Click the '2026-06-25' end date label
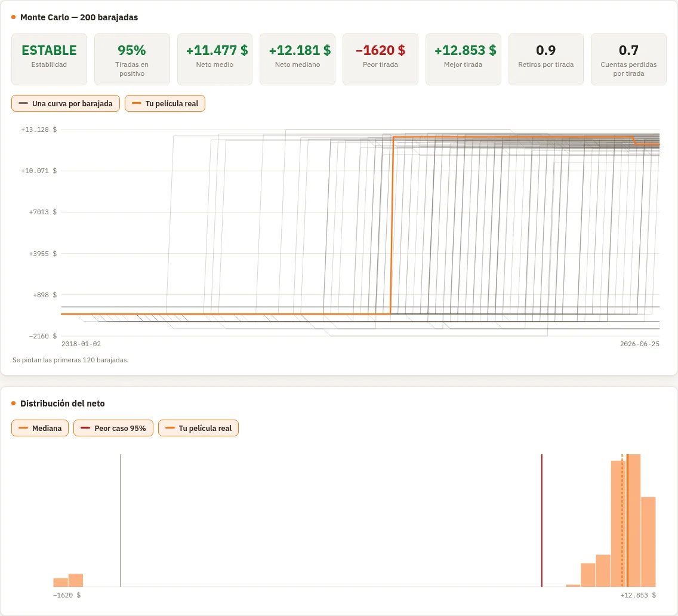The height and width of the screenshot is (616, 678). [x=640, y=344]
